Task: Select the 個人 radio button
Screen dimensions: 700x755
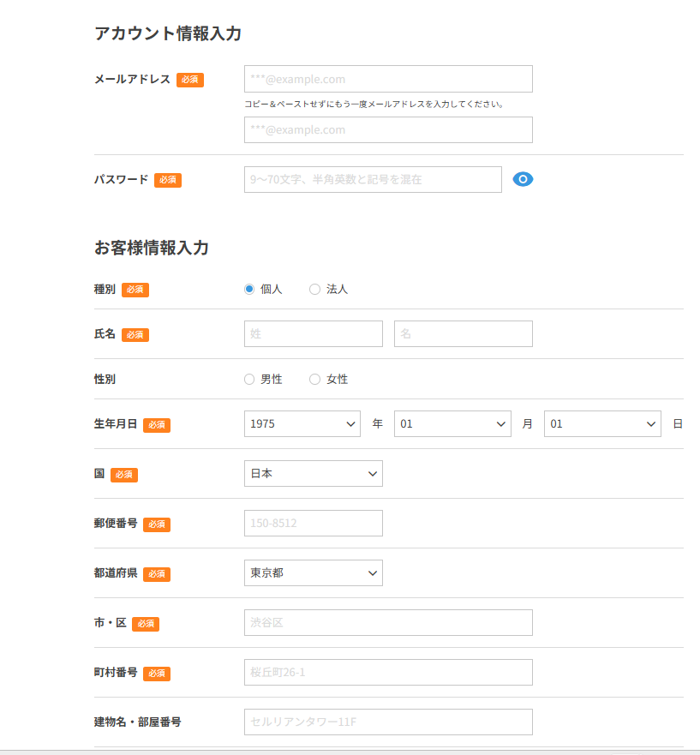Action: pos(249,290)
